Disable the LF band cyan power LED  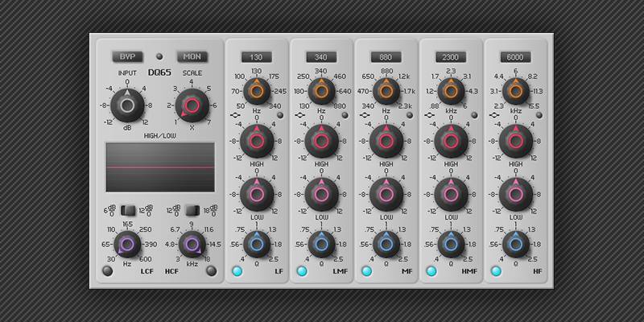coord(237,271)
